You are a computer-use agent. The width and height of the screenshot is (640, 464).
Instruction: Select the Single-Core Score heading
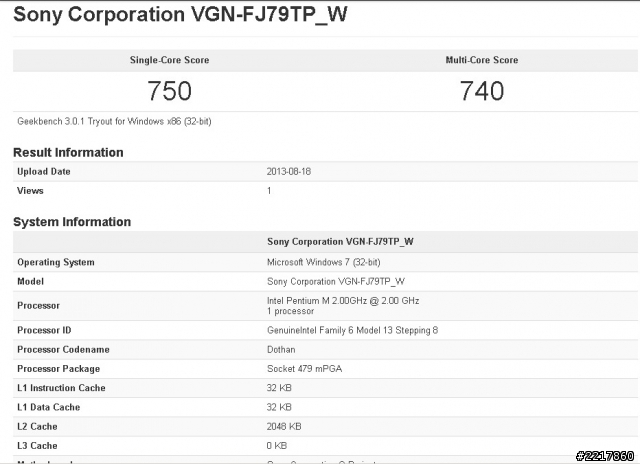[x=169, y=60]
